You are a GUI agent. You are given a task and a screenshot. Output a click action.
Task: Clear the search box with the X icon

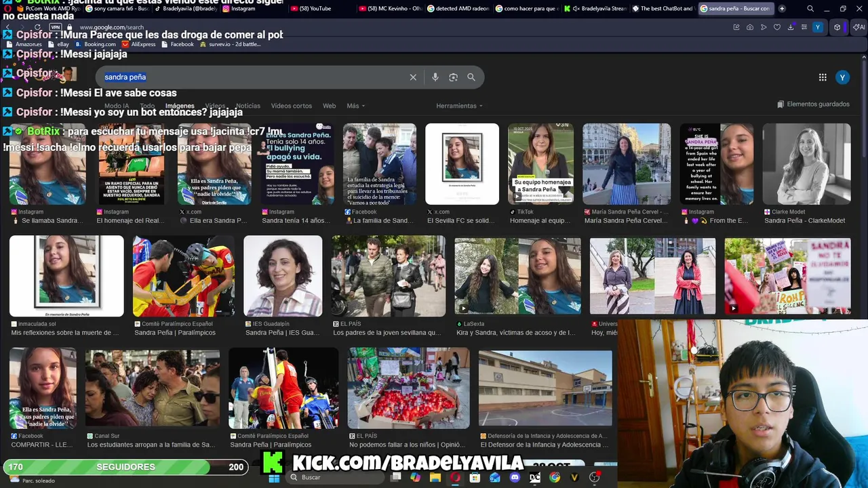(x=413, y=77)
